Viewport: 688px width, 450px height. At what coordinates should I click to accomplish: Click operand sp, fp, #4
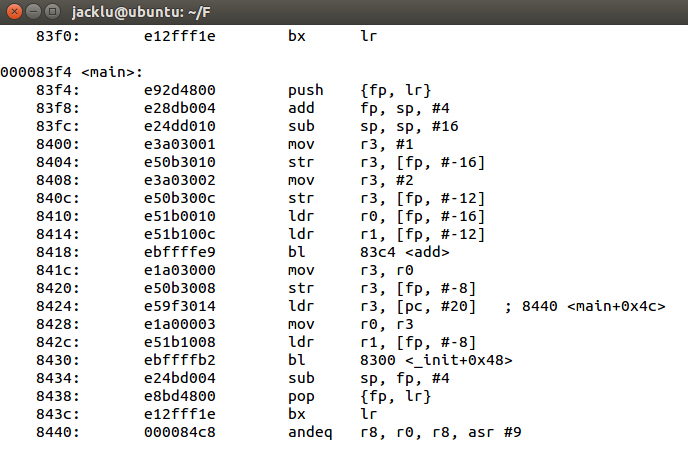click(x=405, y=378)
